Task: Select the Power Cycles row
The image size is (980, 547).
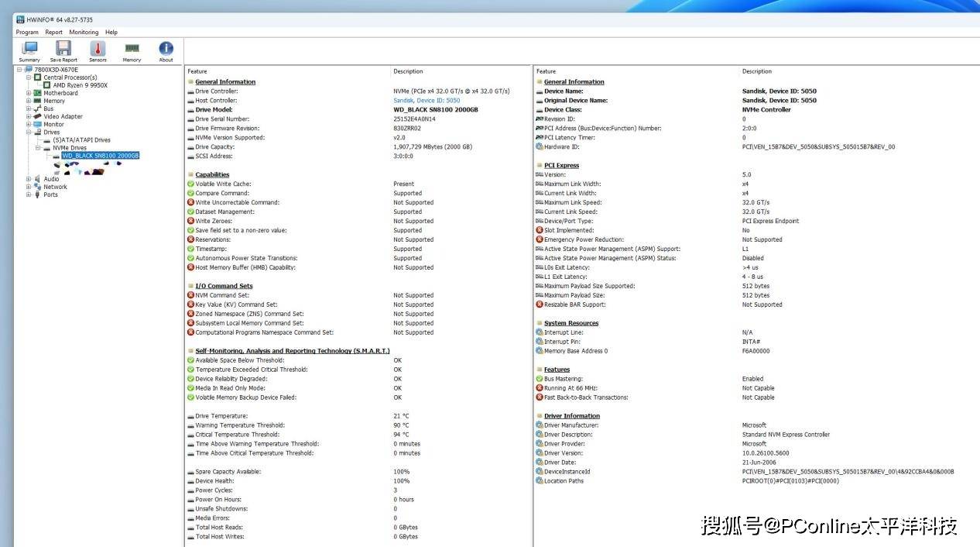Action: (x=358, y=490)
